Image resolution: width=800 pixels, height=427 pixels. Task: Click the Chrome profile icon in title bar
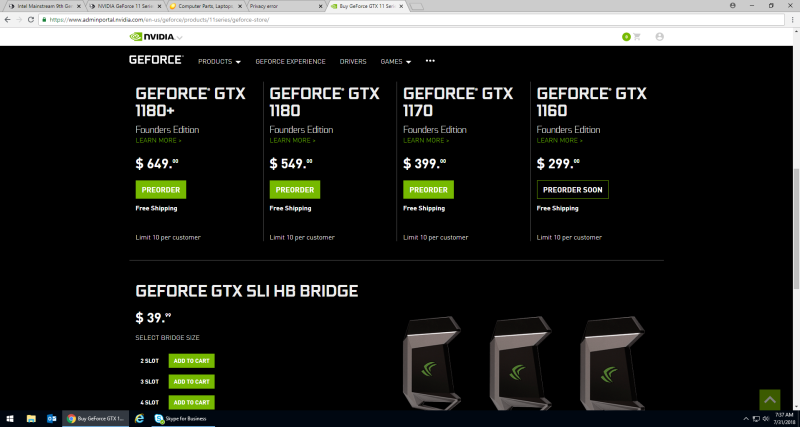tap(733, 5)
